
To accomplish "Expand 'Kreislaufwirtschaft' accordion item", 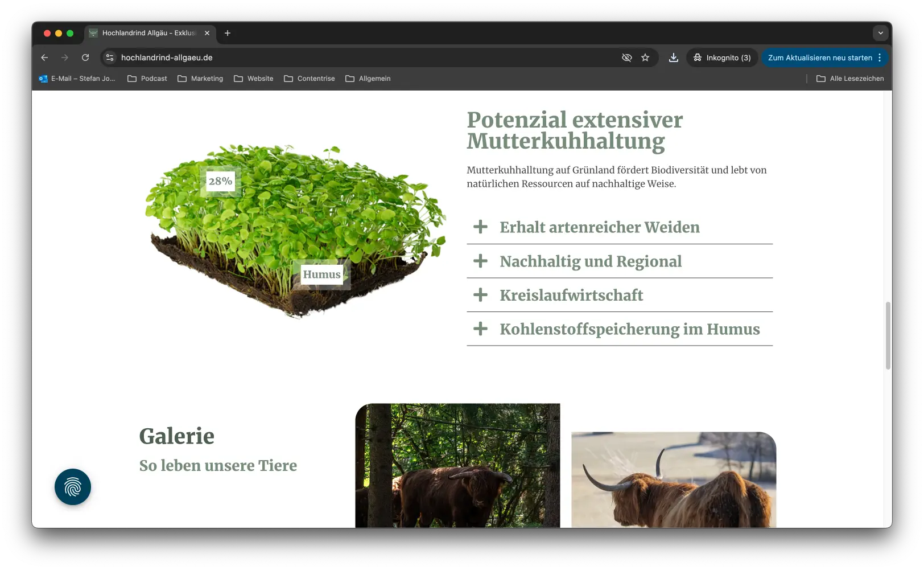I will (571, 295).
